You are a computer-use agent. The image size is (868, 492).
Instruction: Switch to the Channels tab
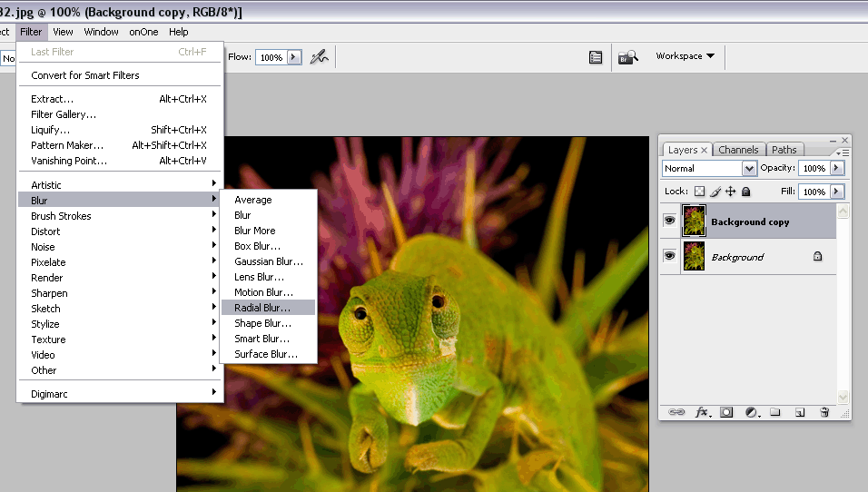coord(738,150)
